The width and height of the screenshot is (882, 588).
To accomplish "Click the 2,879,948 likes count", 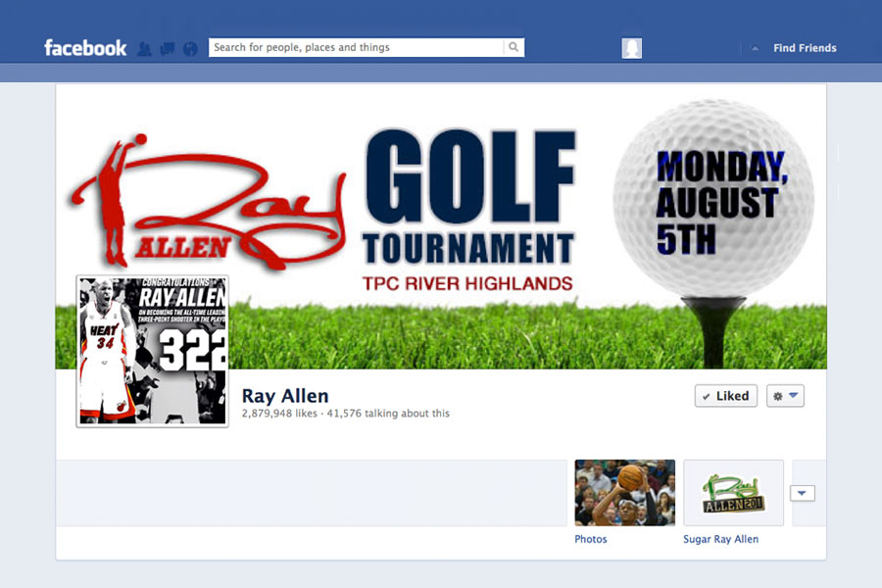I will [279, 414].
